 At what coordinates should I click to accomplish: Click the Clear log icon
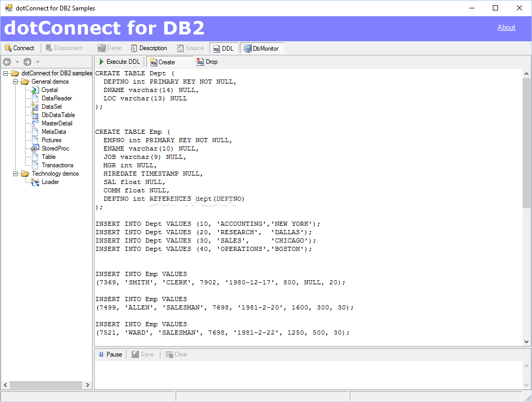click(x=169, y=354)
